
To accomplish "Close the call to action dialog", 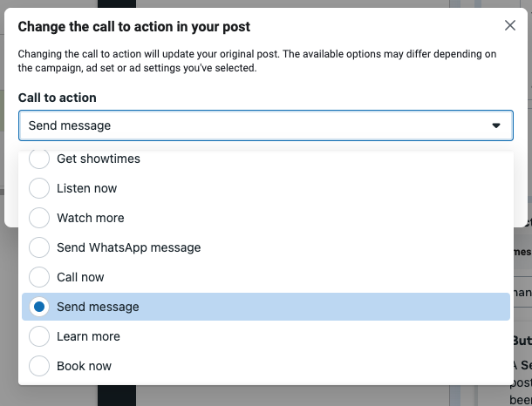I will [510, 26].
